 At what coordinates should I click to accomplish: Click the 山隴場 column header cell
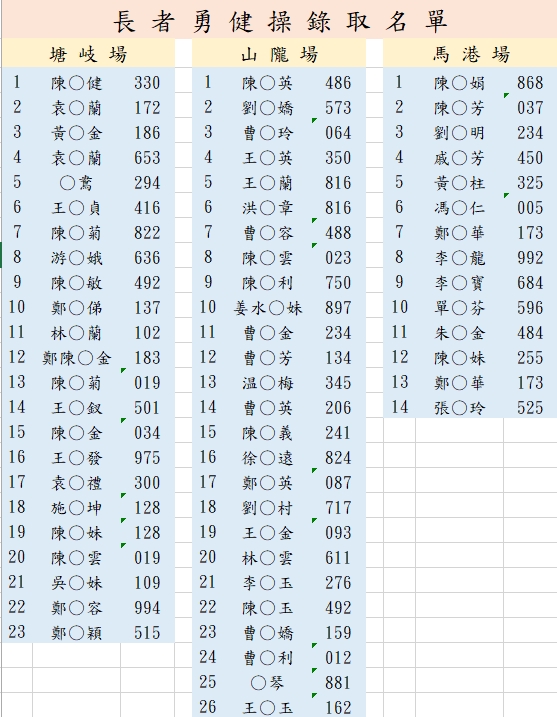[x=279, y=54]
